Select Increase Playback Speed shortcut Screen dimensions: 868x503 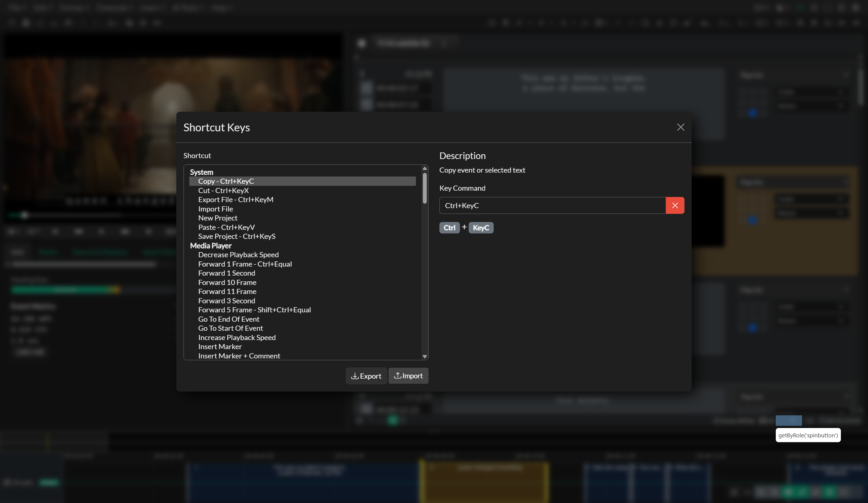pos(302,337)
